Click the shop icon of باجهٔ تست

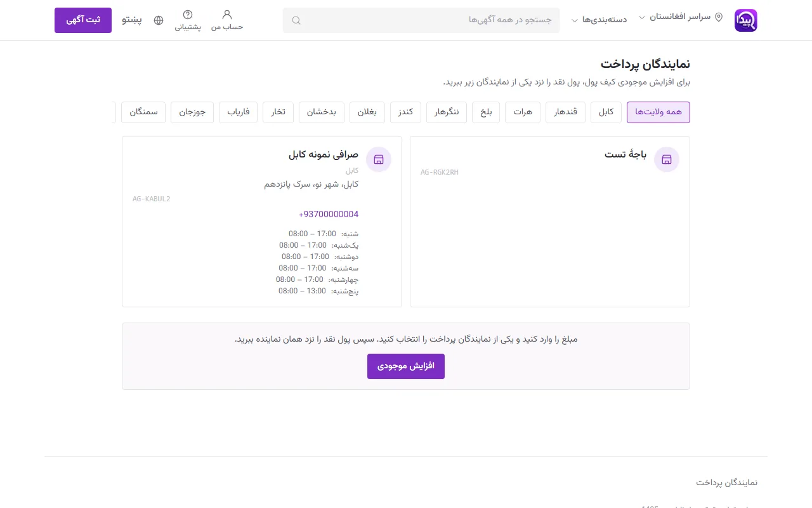[x=667, y=159]
